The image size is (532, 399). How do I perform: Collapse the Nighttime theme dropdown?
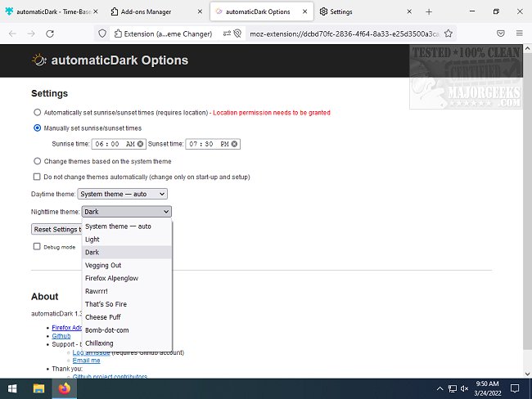tap(127, 212)
